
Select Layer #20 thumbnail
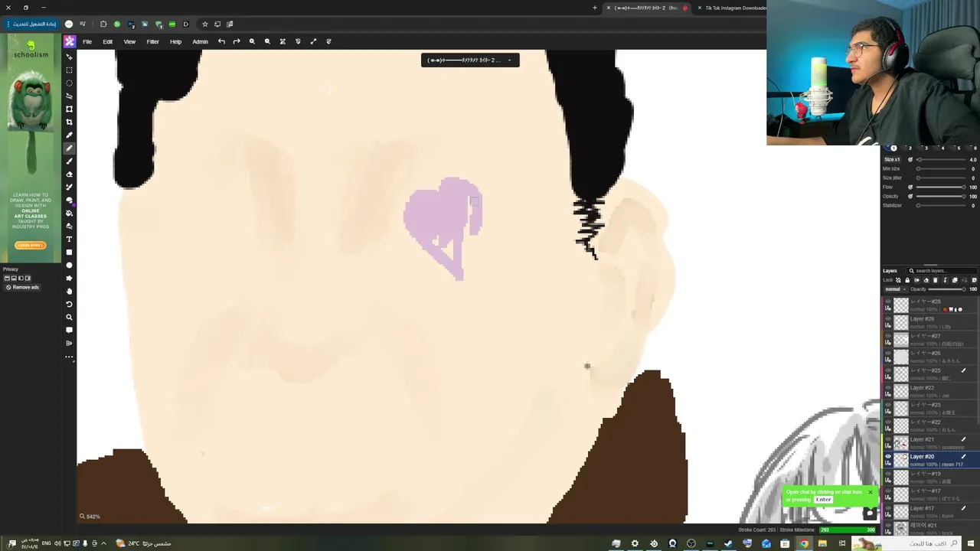(x=901, y=460)
